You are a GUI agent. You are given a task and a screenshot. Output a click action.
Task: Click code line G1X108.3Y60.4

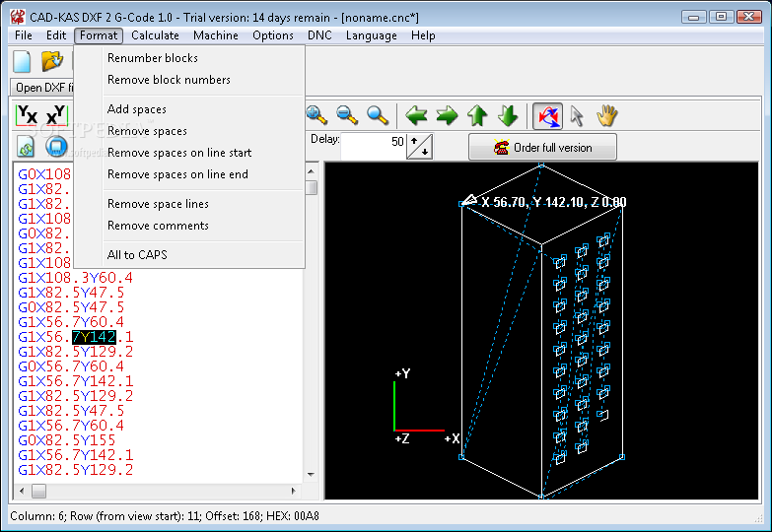[75, 278]
